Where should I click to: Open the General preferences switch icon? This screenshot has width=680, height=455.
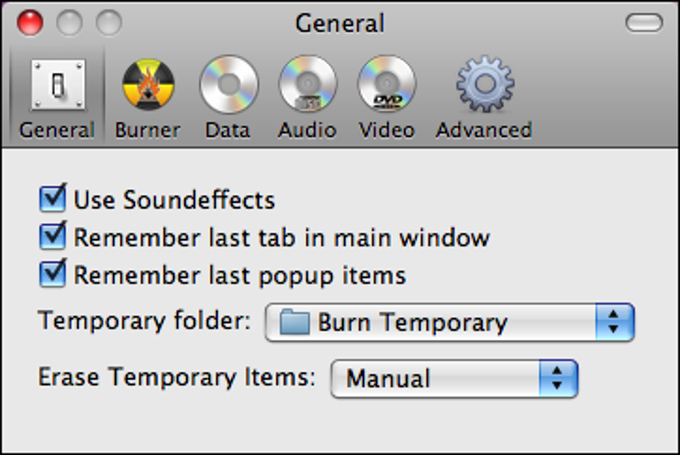(56, 85)
